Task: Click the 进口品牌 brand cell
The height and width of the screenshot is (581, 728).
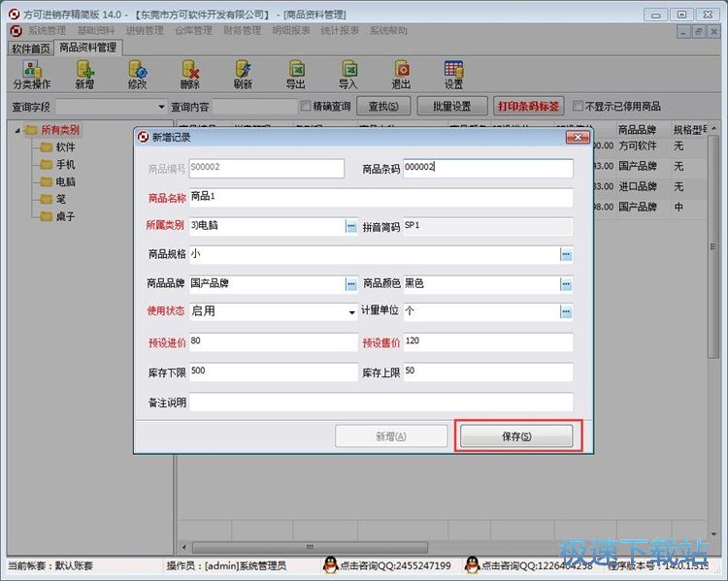Action: tap(637, 186)
